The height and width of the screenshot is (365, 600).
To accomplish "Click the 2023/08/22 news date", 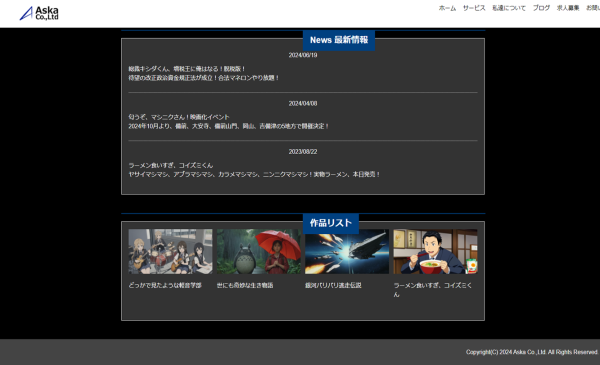I will pos(303,152).
